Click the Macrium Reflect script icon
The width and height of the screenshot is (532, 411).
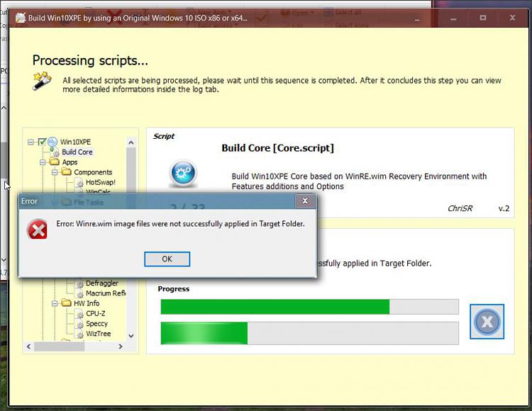tap(79, 294)
